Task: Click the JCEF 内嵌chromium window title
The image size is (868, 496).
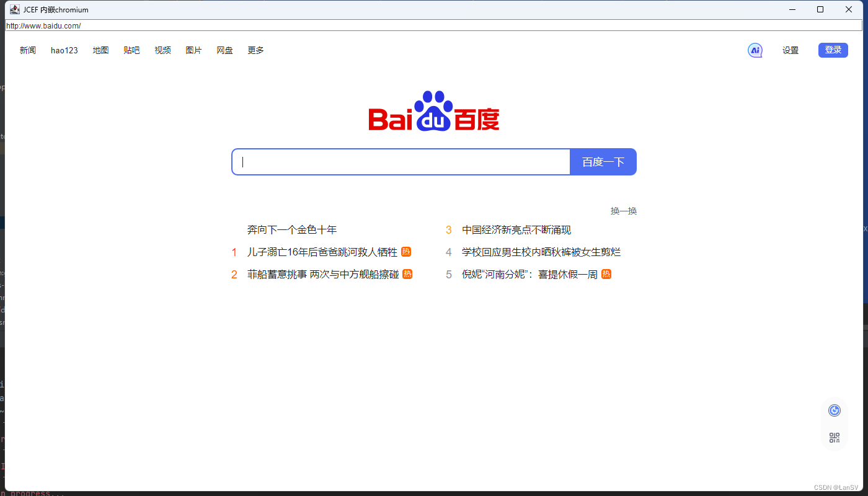Action: point(56,9)
